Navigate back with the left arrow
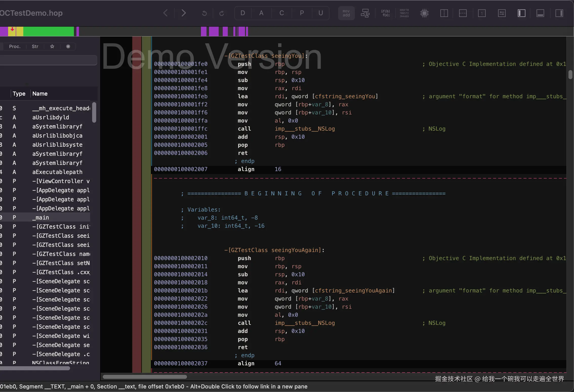Viewport: 574px width, 392px height. [x=166, y=13]
